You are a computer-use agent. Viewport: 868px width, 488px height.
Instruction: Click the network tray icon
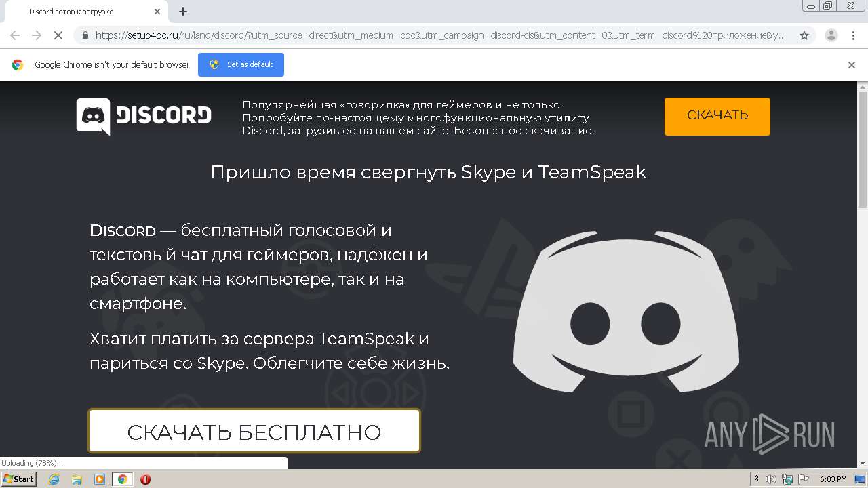point(787,479)
